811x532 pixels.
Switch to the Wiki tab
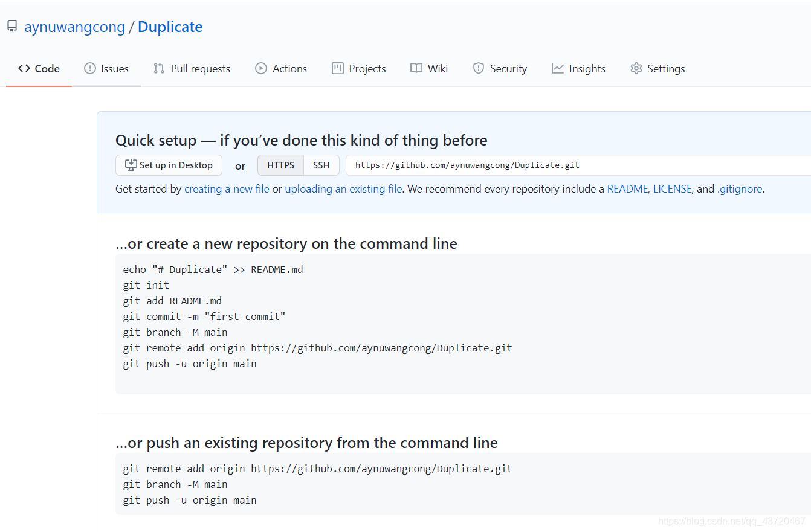point(429,69)
